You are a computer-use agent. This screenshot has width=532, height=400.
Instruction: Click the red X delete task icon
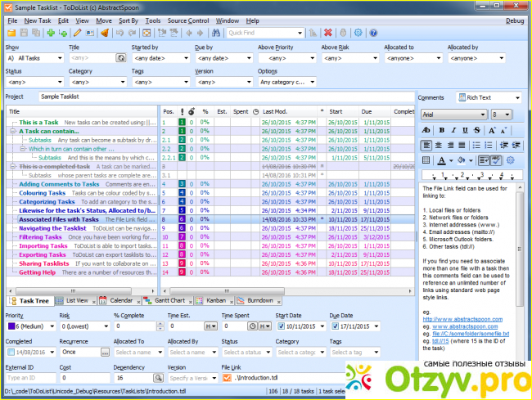(327, 33)
